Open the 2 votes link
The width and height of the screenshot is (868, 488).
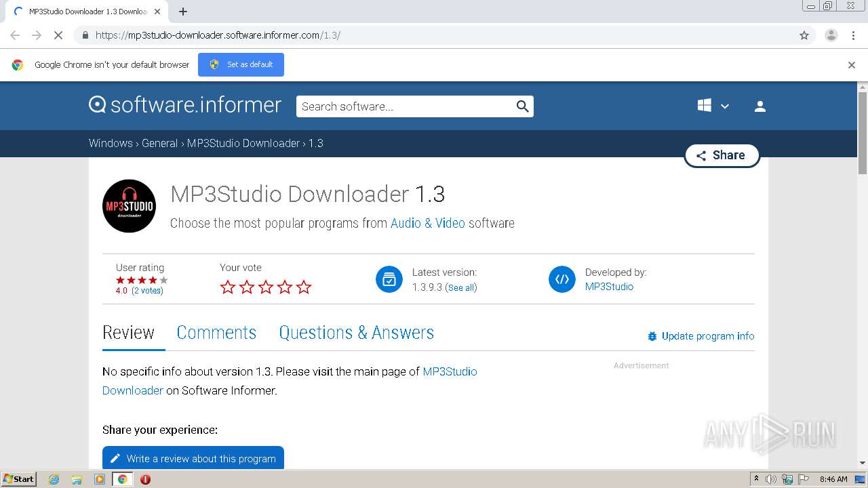(x=147, y=291)
